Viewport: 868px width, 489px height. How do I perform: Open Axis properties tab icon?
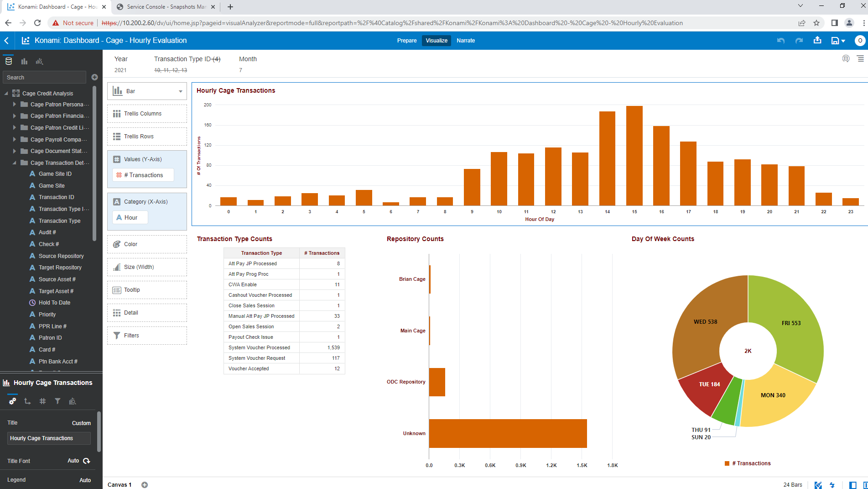coord(27,401)
